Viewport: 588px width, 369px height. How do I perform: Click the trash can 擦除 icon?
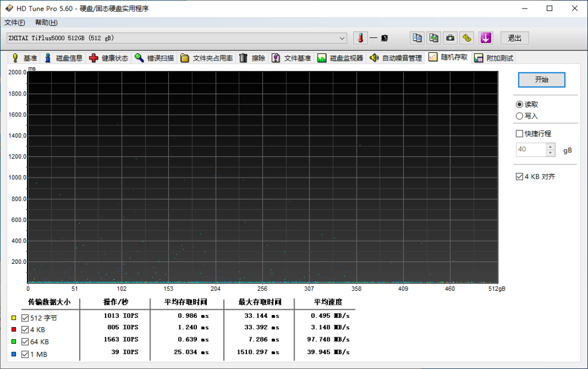click(x=243, y=58)
